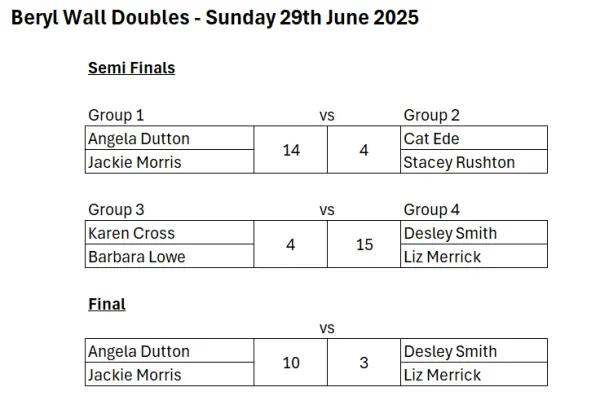This screenshot has width=600, height=418.
Task: Select the Group 2 label
Action: pos(432,115)
